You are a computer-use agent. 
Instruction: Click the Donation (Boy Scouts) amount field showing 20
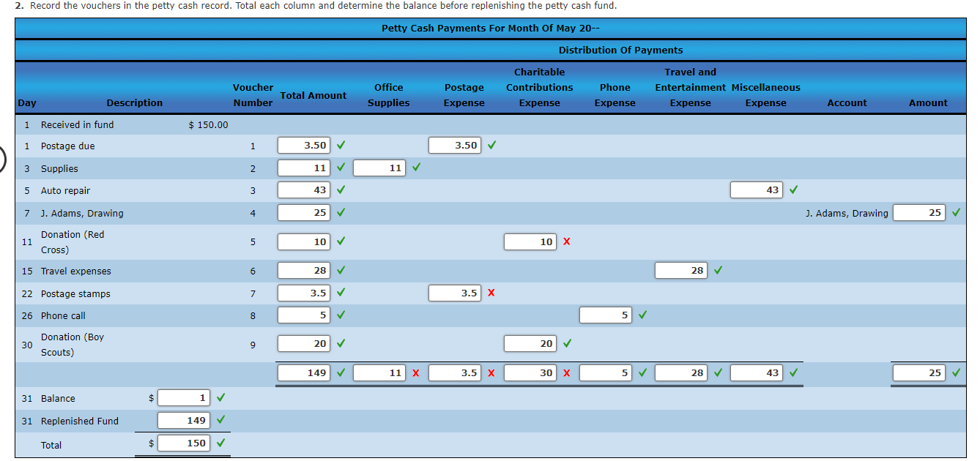pyautogui.click(x=530, y=343)
